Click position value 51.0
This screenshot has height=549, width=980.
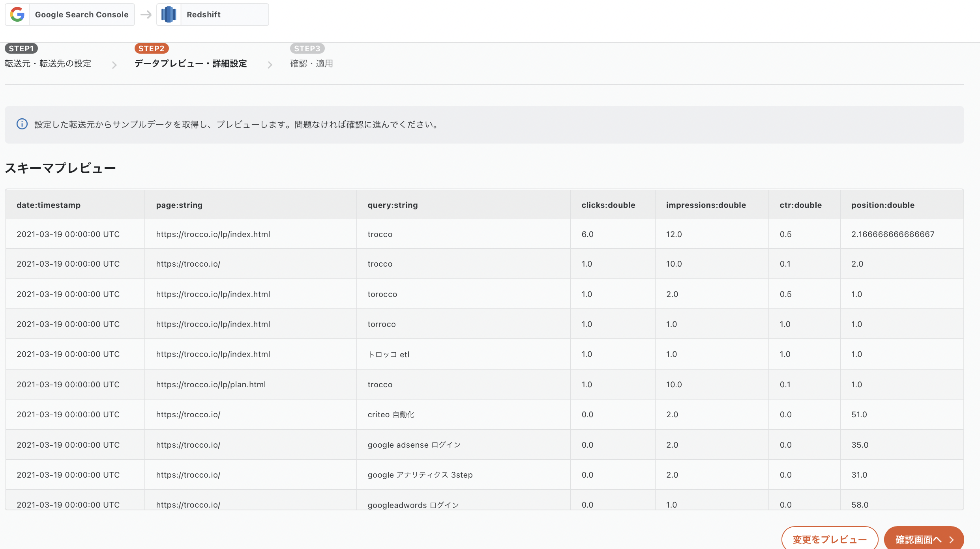point(859,415)
